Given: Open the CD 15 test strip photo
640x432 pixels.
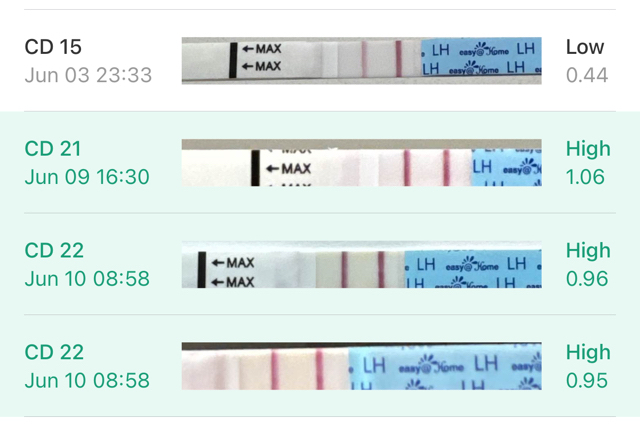Looking at the screenshot, I should click(362, 61).
